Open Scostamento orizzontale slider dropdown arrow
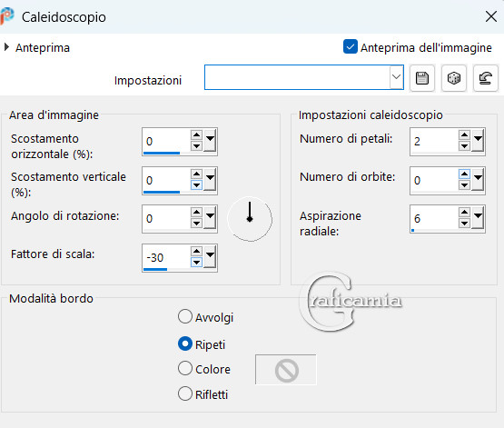 pyautogui.click(x=210, y=140)
